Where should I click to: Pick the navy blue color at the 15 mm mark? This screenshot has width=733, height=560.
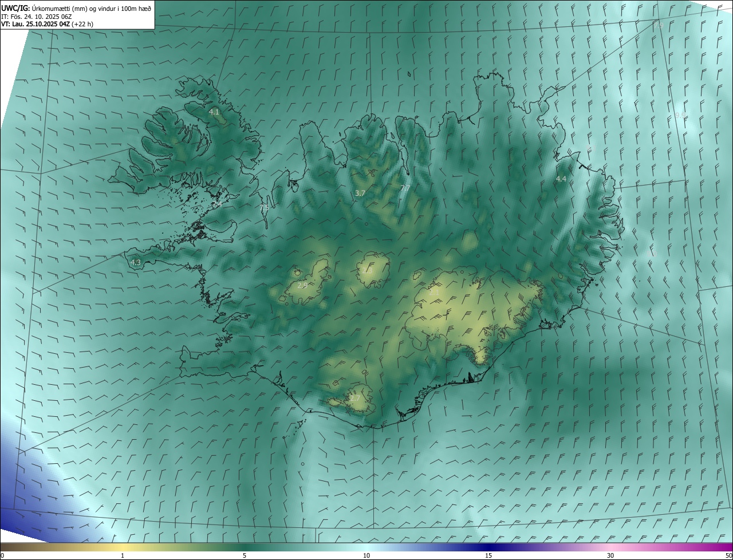(x=488, y=547)
